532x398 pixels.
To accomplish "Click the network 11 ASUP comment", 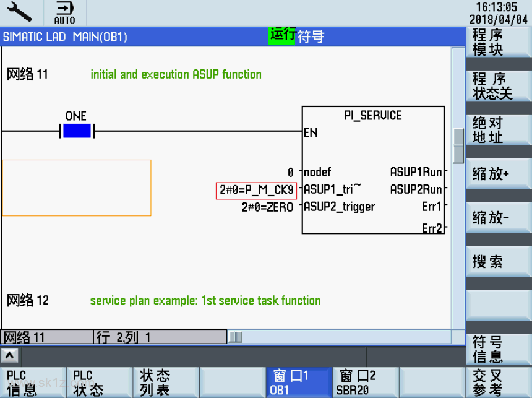I will (176, 74).
